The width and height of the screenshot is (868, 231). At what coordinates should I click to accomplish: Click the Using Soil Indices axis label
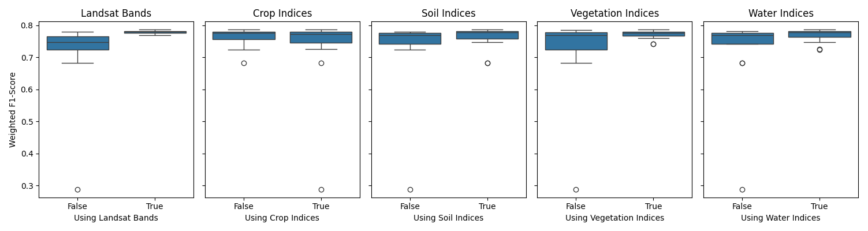coord(449,218)
